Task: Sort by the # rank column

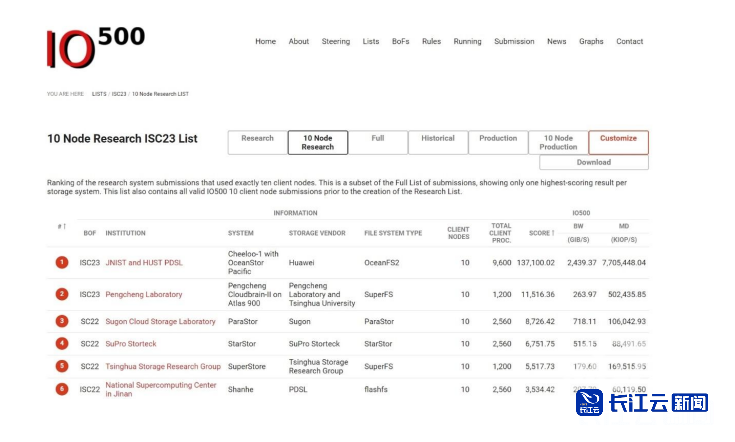Action: pos(62,226)
